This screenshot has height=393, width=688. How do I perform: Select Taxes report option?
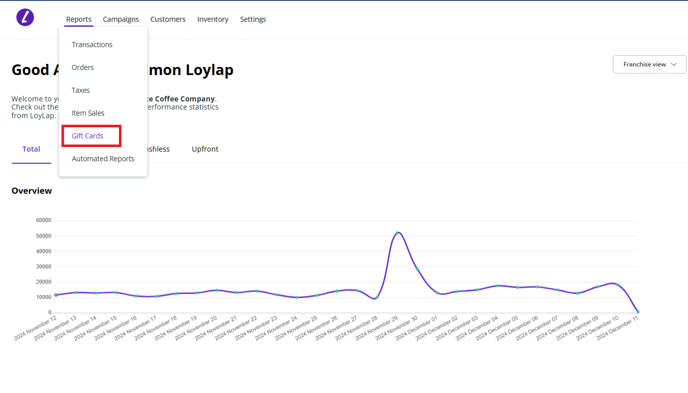click(81, 90)
